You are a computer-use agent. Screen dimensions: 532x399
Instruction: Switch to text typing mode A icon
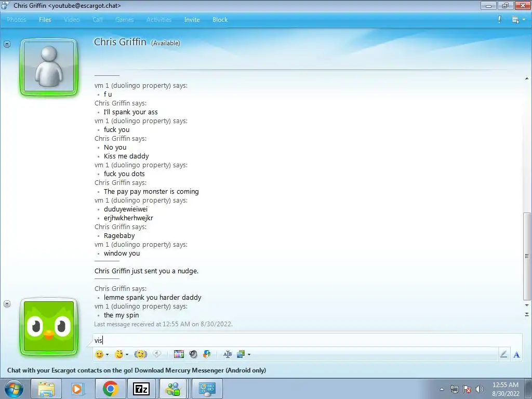pos(516,355)
